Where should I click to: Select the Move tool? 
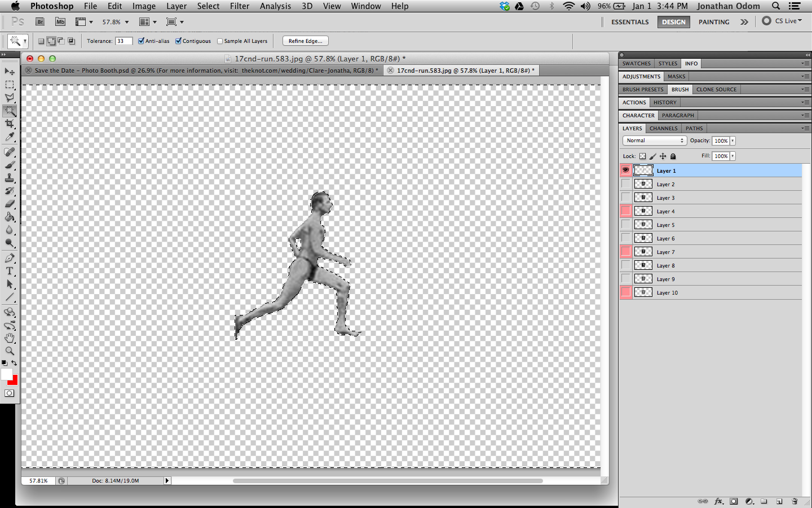pos(9,71)
